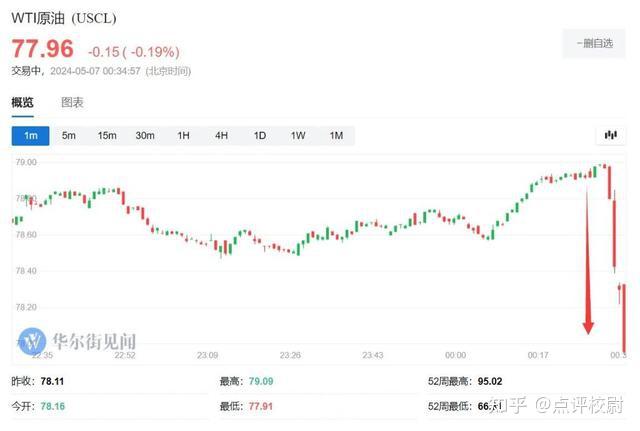The image size is (640, 431).
Task: Select the 15m timeframe
Action: pyautogui.click(x=107, y=136)
